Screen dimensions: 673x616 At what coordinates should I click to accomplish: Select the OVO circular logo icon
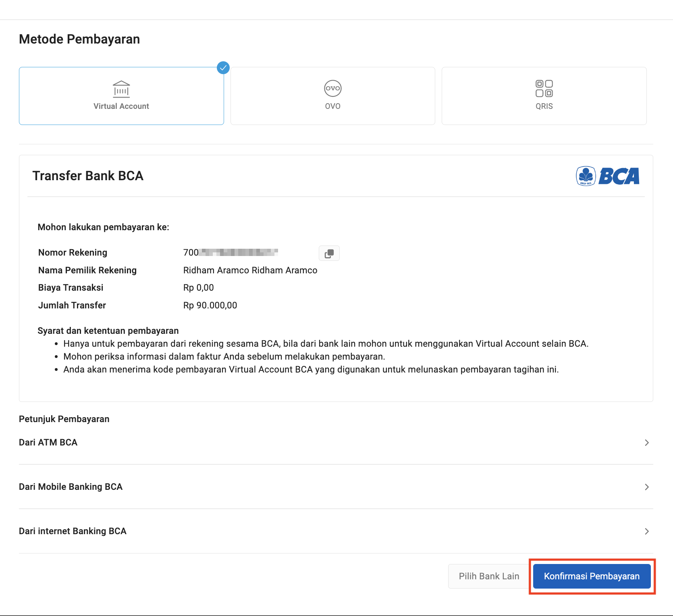pyautogui.click(x=332, y=88)
